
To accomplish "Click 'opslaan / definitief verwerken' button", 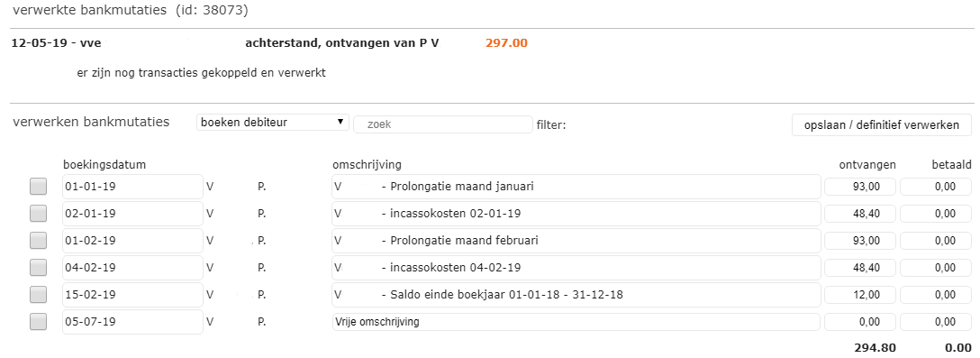I will coord(882,124).
